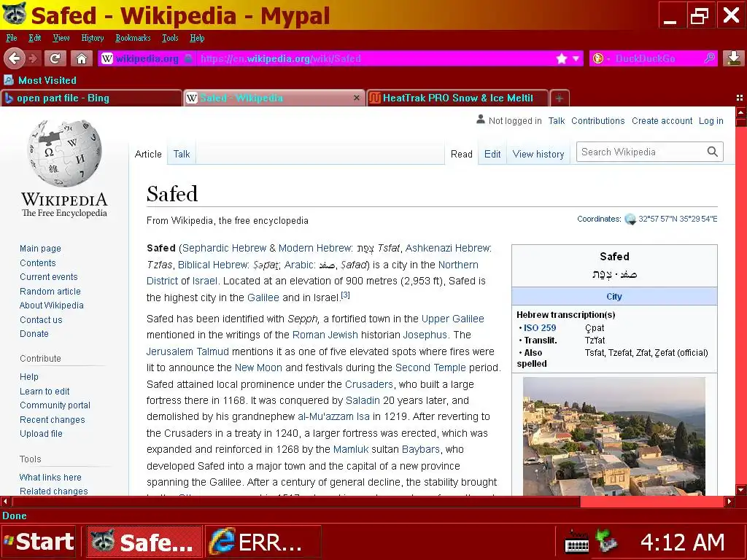Open the Bookmarks menu

[x=133, y=38]
